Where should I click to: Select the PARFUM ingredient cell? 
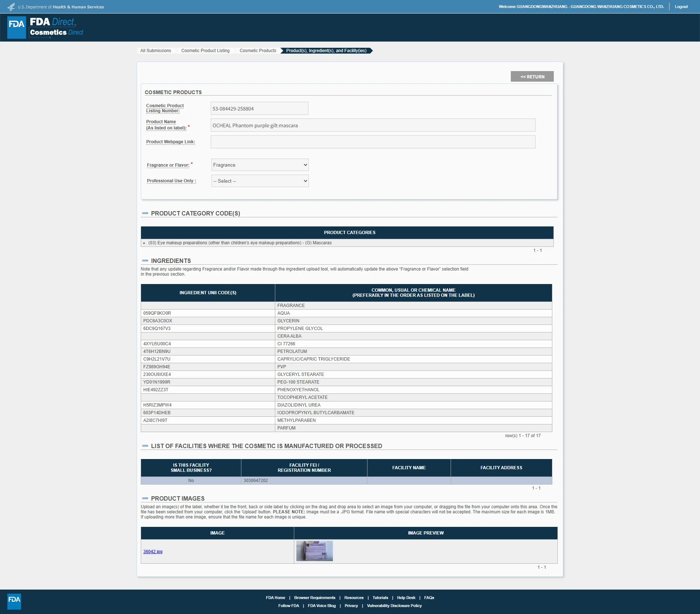413,428
